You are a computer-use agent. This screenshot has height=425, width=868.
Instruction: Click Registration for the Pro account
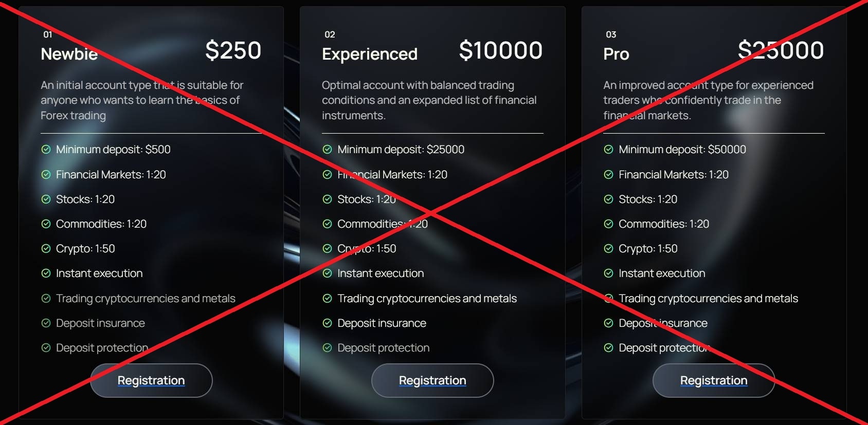coord(714,380)
